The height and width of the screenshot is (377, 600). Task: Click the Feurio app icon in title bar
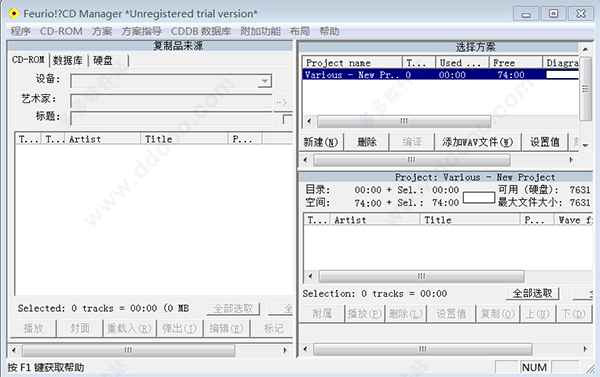[x=14, y=14]
